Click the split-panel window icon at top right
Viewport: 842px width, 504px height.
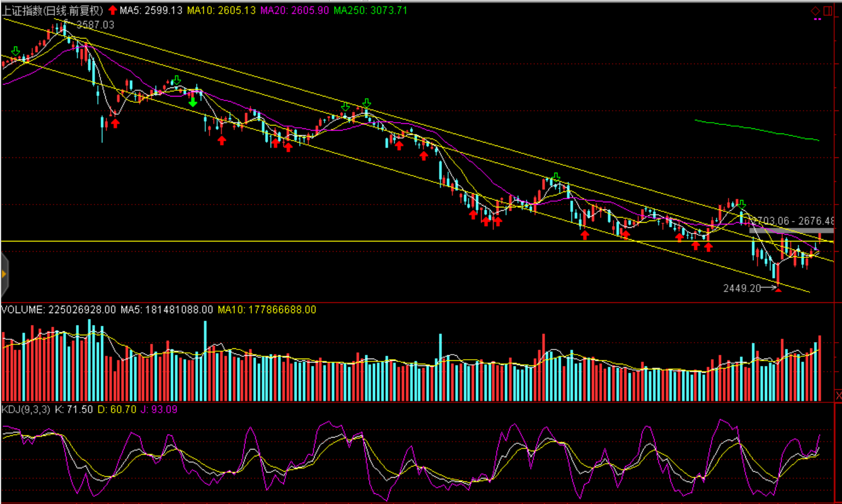coord(828,11)
